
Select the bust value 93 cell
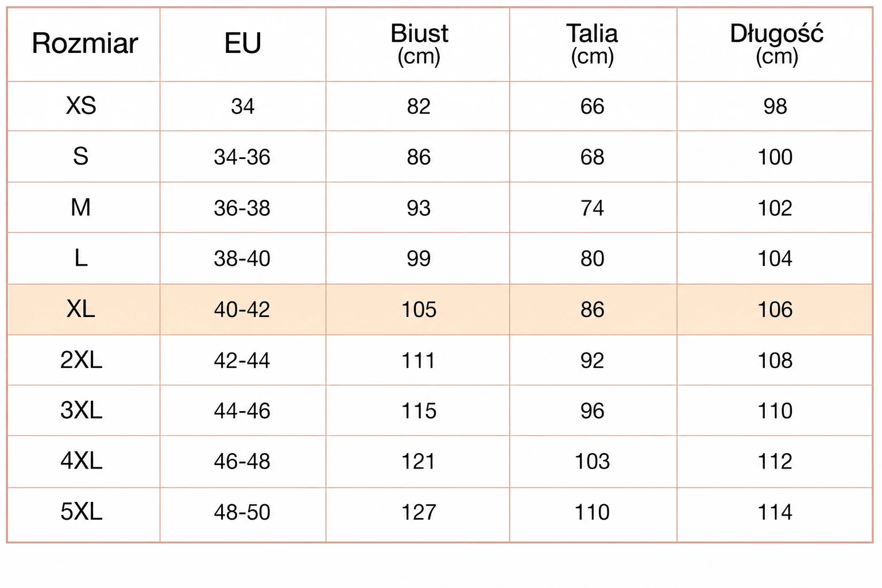click(x=418, y=207)
